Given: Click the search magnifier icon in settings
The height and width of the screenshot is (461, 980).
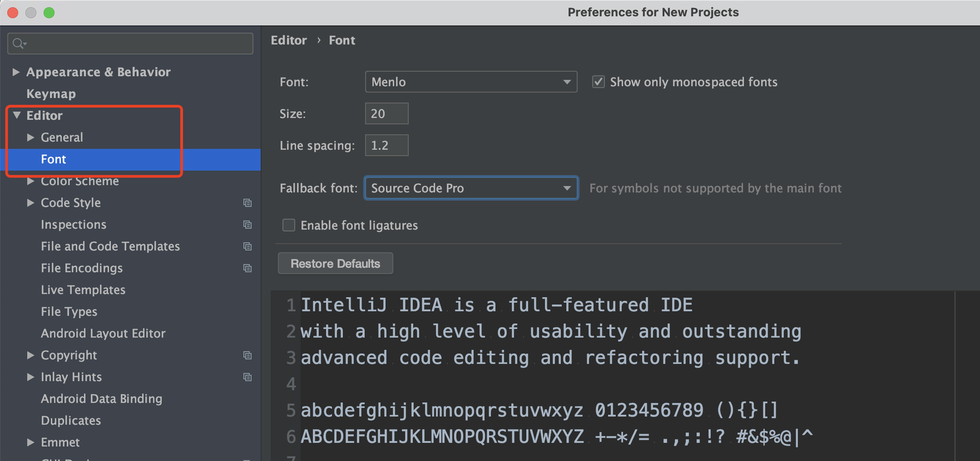Looking at the screenshot, I should (19, 44).
